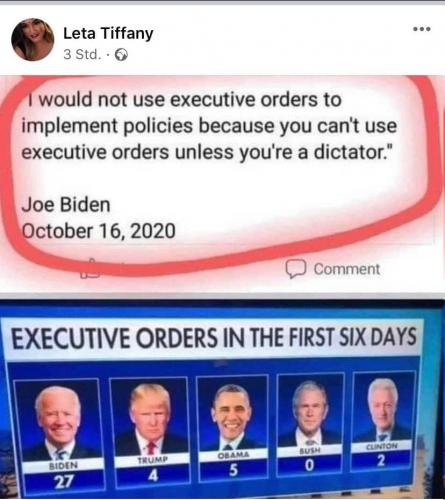Click the Bush portrait in chart
The height and width of the screenshot is (500, 445).
tap(310, 410)
